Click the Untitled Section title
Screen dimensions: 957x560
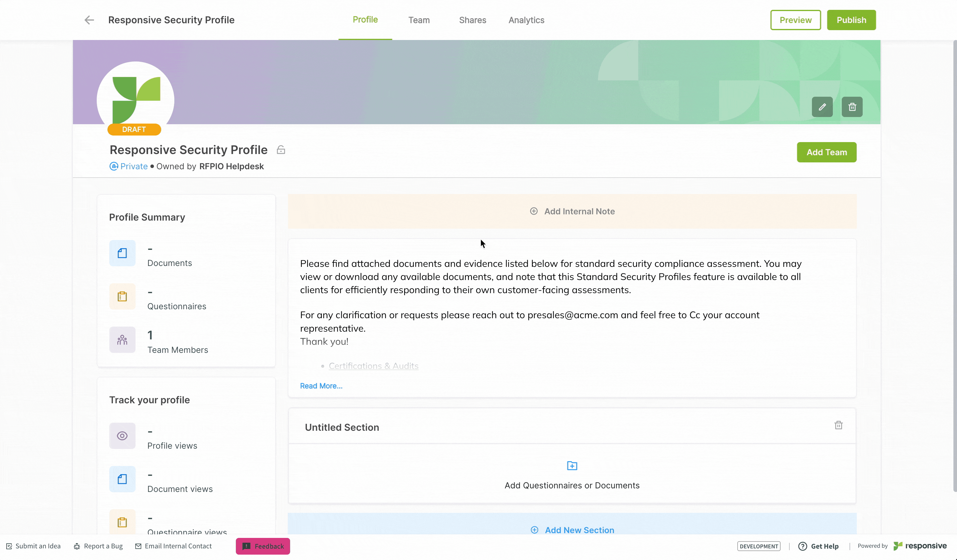(342, 427)
